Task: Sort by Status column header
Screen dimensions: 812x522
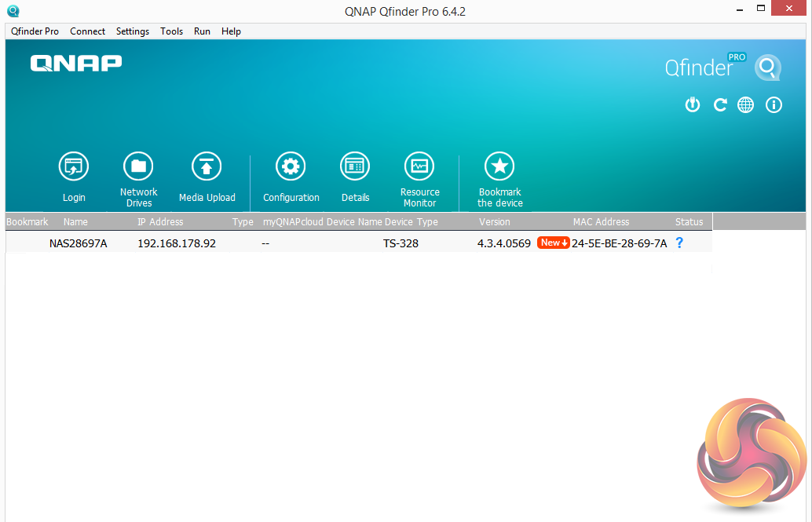Action: coord(689,221)
